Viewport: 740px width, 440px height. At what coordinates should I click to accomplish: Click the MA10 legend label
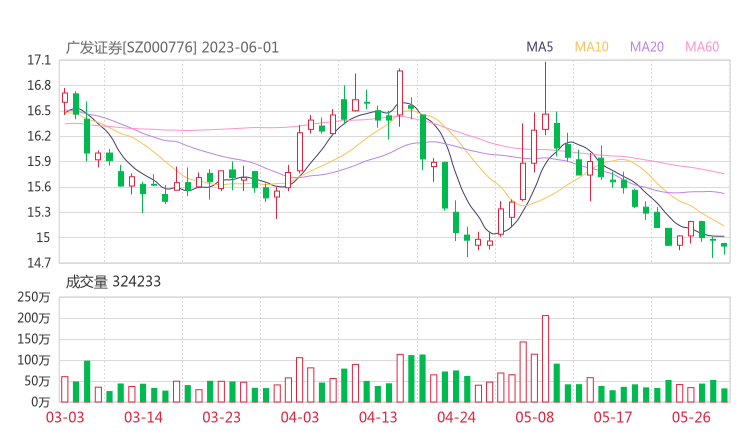click(591, 47)
